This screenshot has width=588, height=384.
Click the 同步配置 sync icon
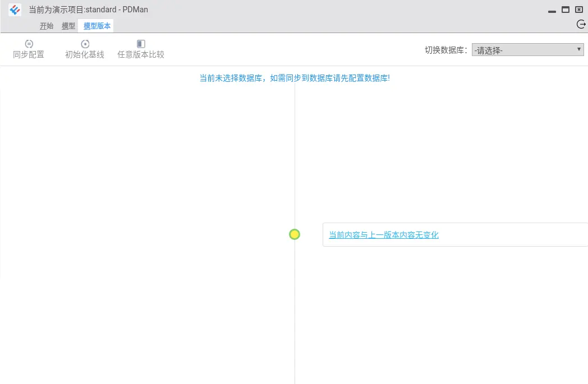tap(29, 44)
